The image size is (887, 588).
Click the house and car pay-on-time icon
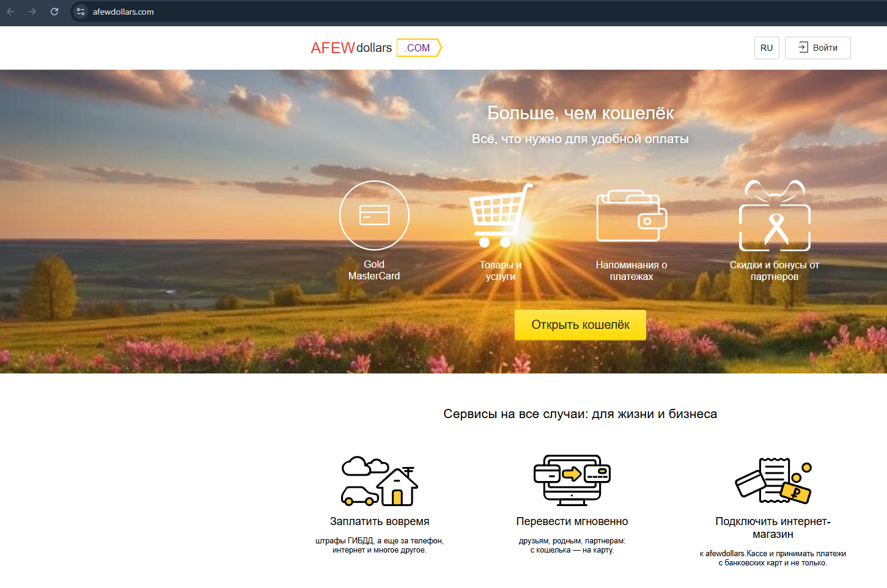coord(380,481)
